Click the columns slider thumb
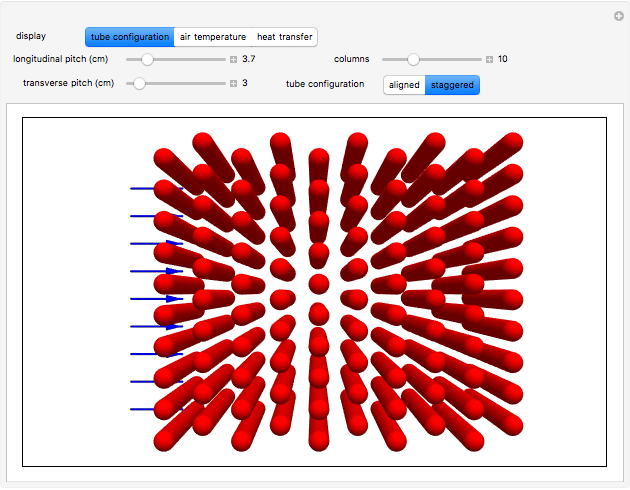This screenshot has height=490, width=630. pos(413,60)
